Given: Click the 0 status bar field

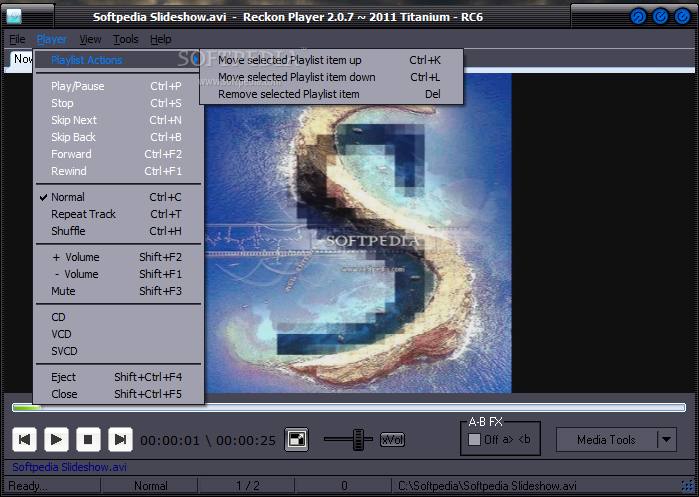Looking at the screenshot, I should [x=344, y=486].
